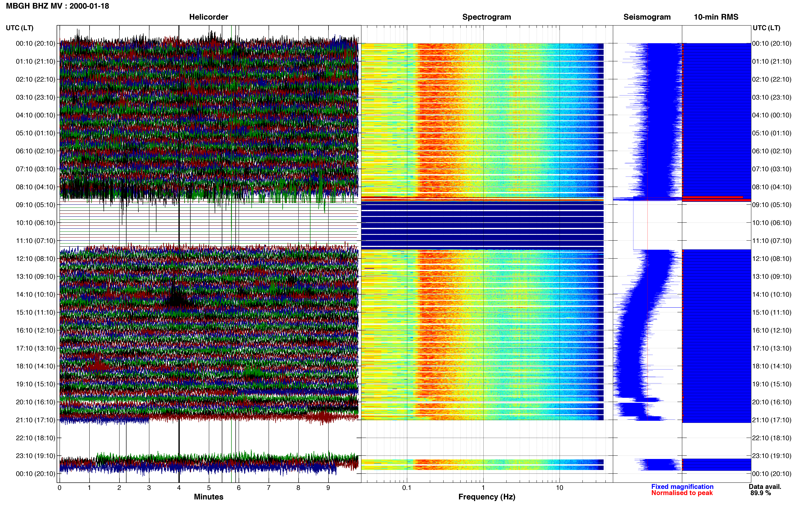The height and width of the screenshot is (508, 812).
Task: Click the left 'UTC (LT)' axis header
Action: 19,28
